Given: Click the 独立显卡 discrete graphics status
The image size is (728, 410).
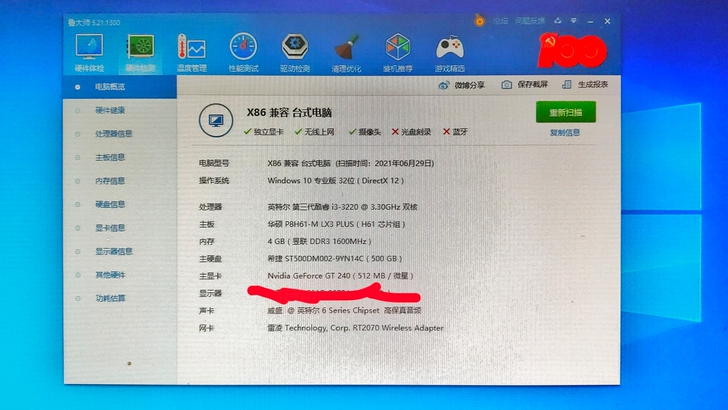Looking at the screenshot, I should [264, 132].
